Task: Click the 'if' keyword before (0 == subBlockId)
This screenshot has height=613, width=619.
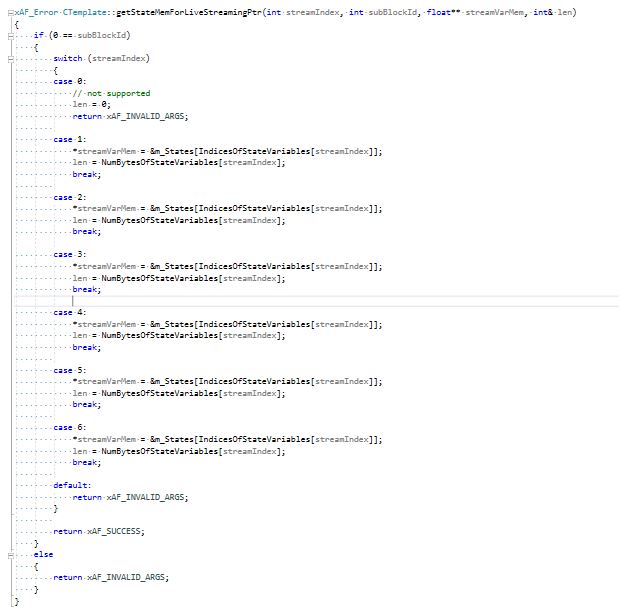Action: (x=39, y=36)
